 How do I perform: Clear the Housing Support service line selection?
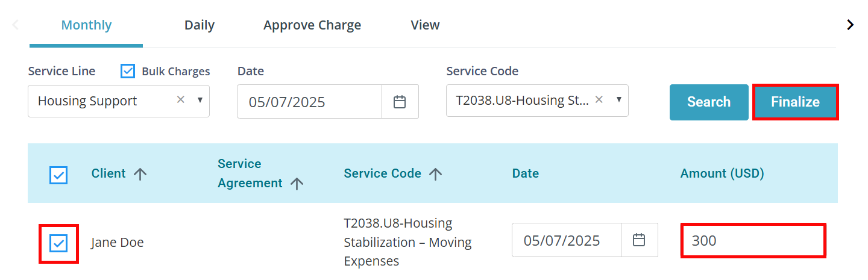pyautogui.click(x=180, y=100)
